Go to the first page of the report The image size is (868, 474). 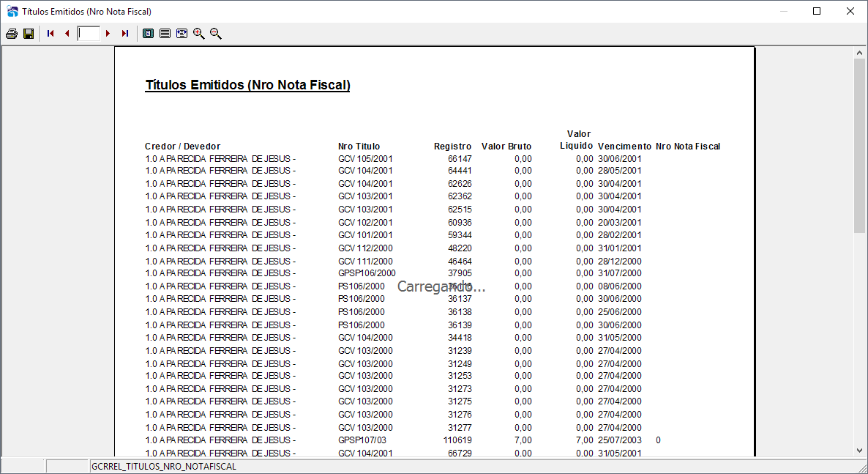(x=50, y=34)
